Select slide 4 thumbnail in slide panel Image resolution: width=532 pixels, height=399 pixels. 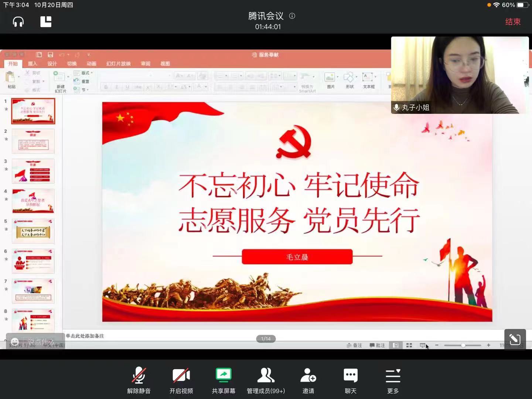(33, 201)
